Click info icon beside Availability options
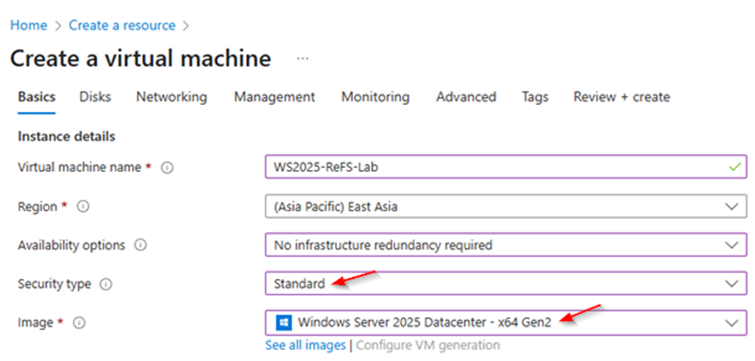This screenshot has height=361, width=755. coord(140,245)
